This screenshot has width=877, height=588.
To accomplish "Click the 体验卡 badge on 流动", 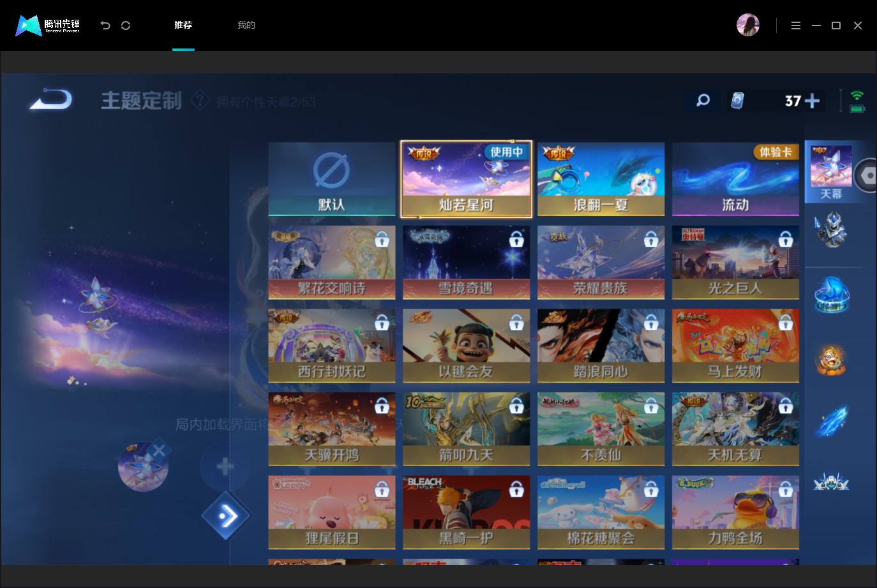I will (776, 152).
